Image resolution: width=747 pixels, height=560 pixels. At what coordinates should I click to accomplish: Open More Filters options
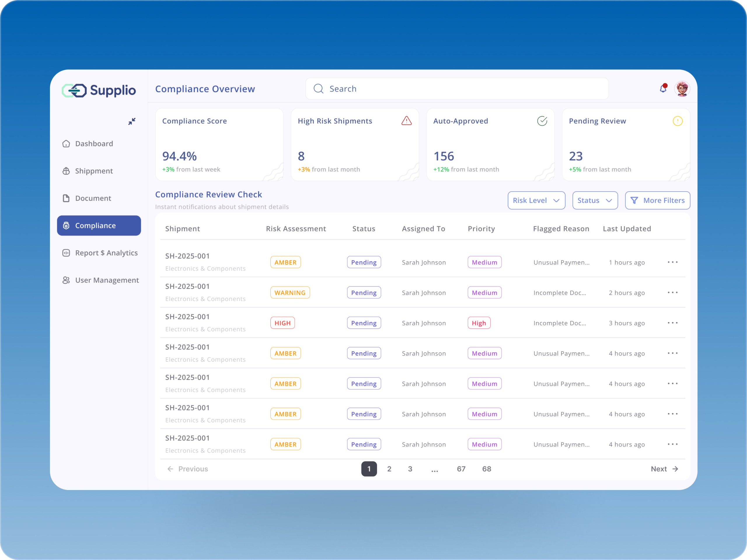(x=657, y=200)
